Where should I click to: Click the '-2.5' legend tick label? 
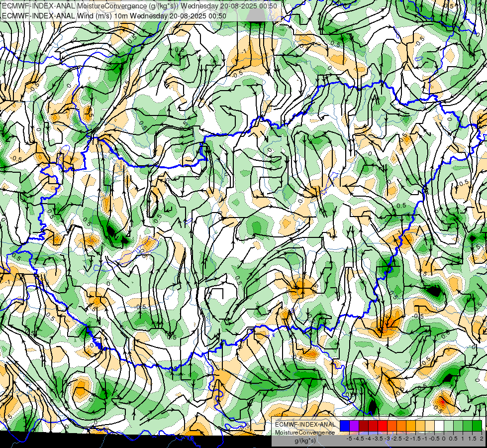point(396,439)
